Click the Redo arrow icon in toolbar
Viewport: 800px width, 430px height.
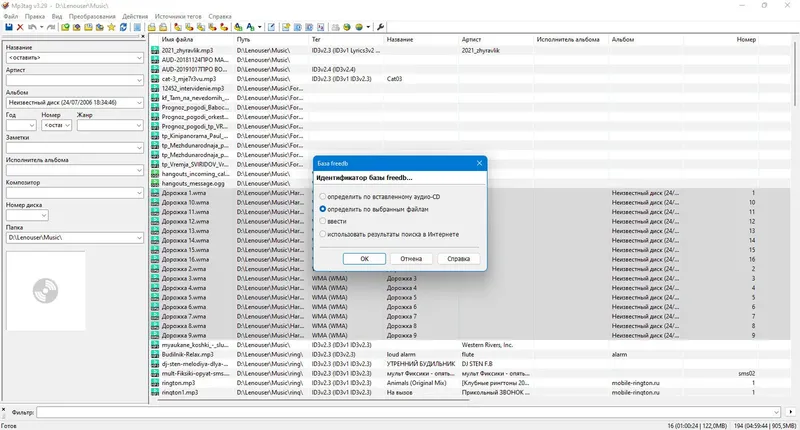tap(51, 27)
